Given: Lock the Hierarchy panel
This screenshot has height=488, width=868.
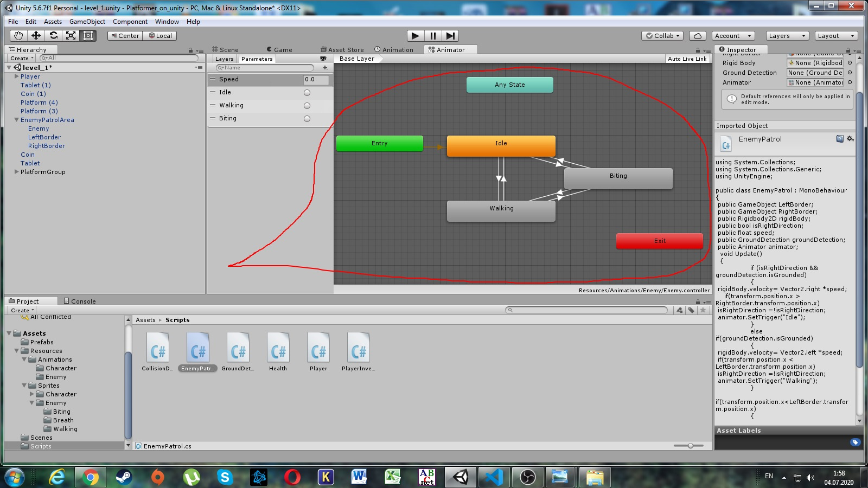Looking at the screenshot, I should pyautogui.click(x=190, y=50).
